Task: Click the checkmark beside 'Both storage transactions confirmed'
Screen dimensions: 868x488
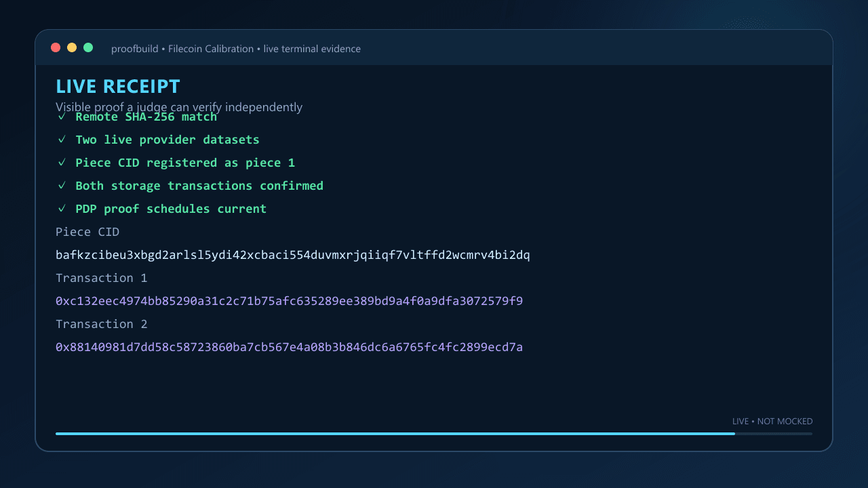Action: [62, 186]
